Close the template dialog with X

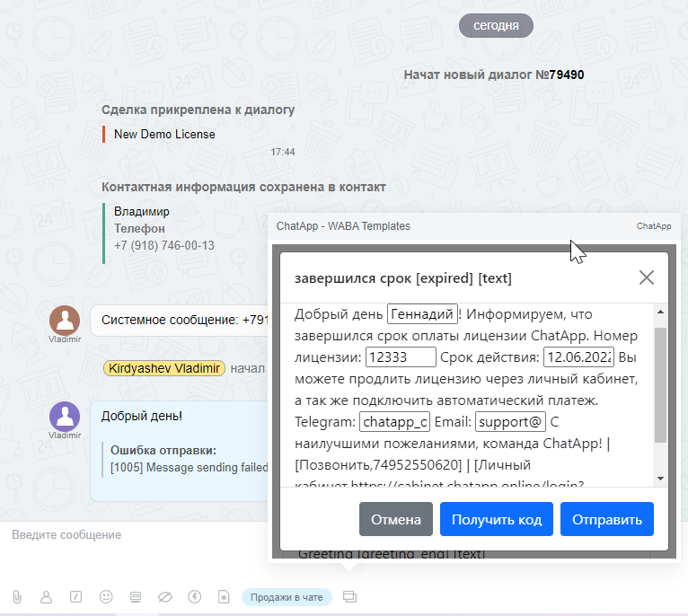(x=647, y=277)
